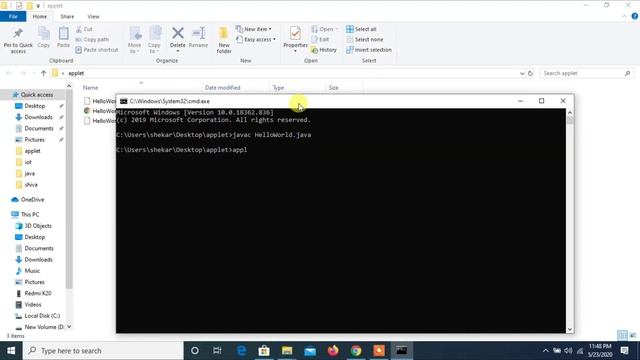The image size is (640, 360).
Task: Click the Copy ribbon icon
Action: [x=44, y=38]
